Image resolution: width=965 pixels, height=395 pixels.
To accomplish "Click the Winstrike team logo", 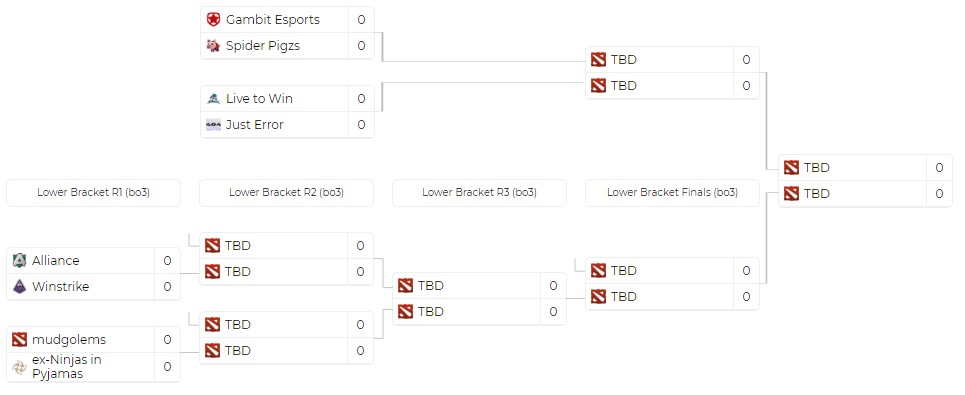I will click(x=19, y=287).
